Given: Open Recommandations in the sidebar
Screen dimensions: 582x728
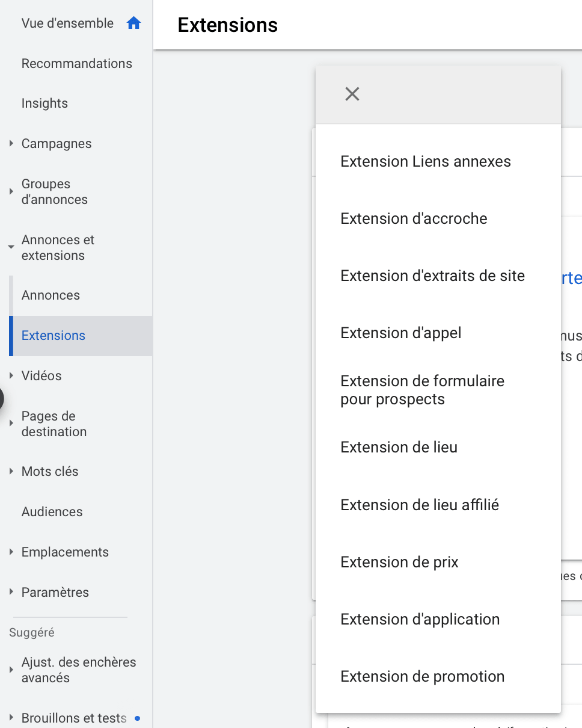Looking at the screenshot, I should (77, 63).
